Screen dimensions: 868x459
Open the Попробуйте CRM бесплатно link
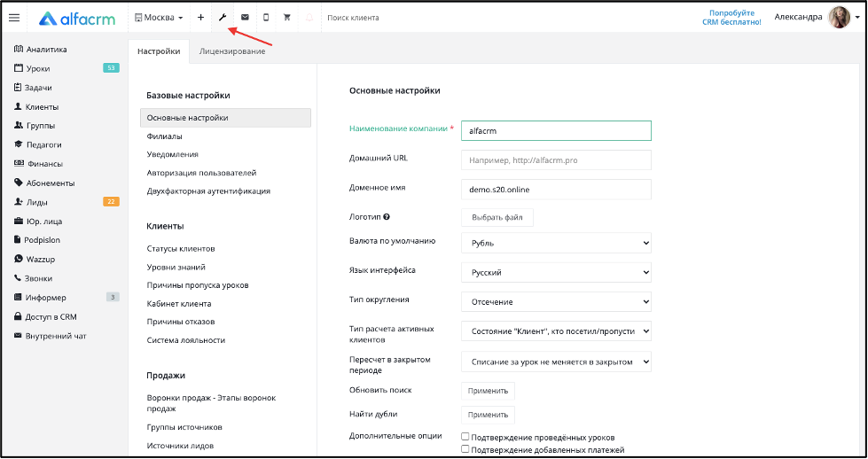[x=731, y=18]
